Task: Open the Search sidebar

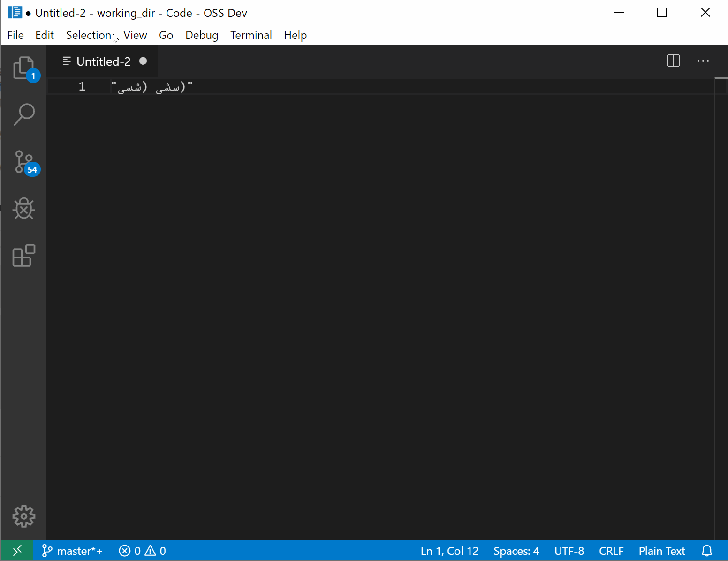Action: [x=24, y=115]
